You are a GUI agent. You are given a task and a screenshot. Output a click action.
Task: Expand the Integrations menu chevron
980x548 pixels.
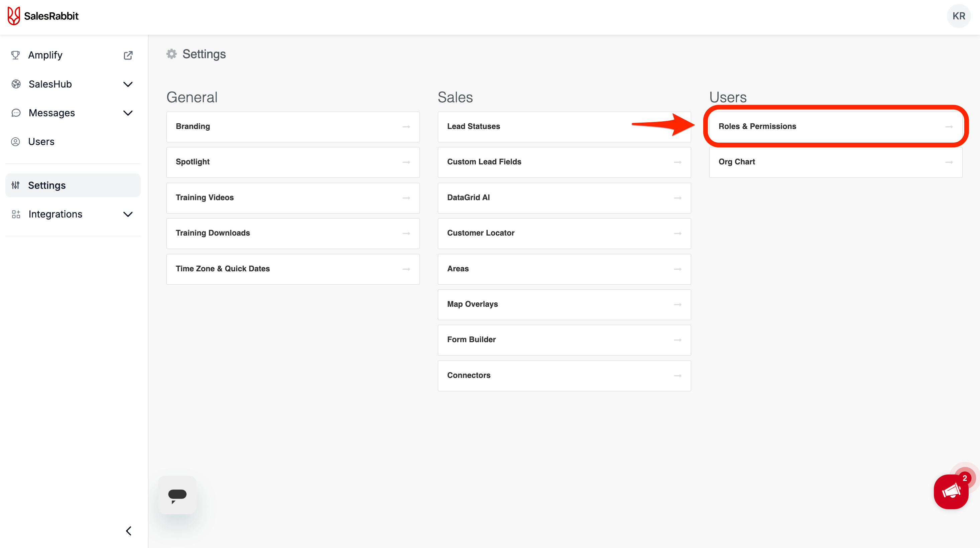(128, 214)
